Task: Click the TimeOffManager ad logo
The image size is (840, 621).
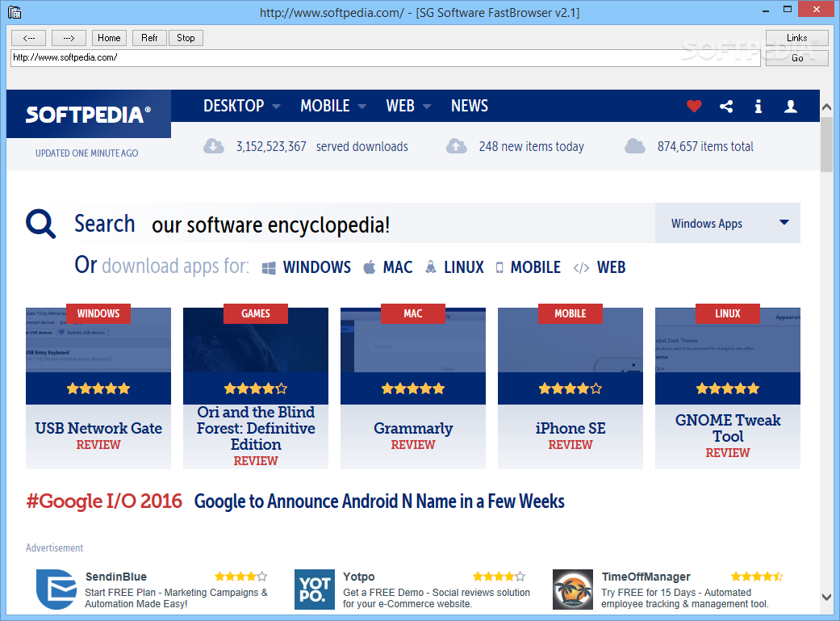Action: [573, 590]
